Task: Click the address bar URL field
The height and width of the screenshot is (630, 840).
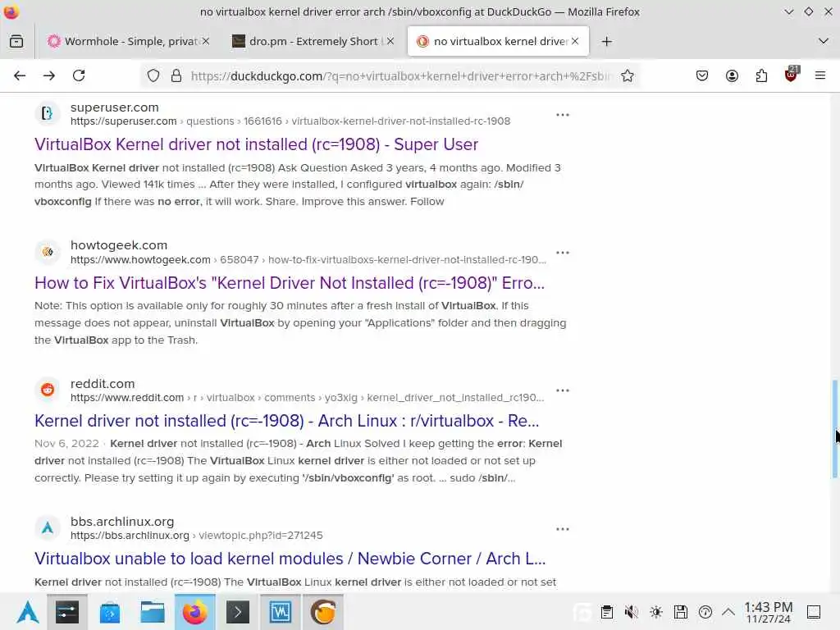Action: [x=399, y=76]
